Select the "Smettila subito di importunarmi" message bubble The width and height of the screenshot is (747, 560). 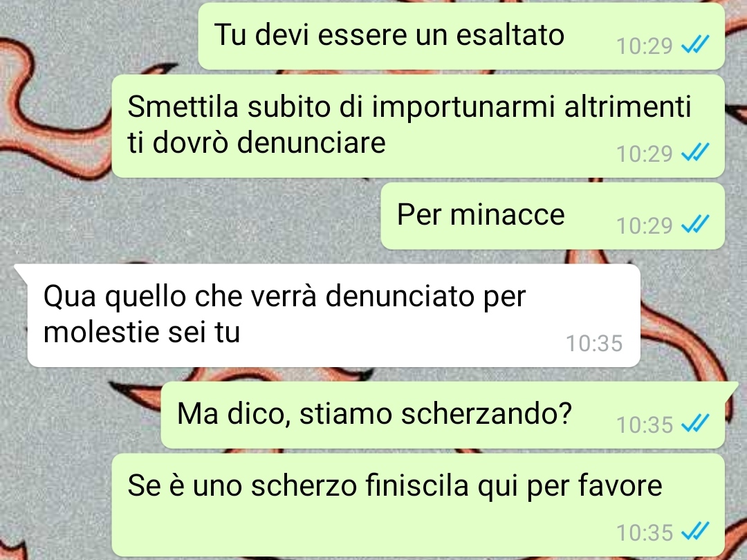418,126
